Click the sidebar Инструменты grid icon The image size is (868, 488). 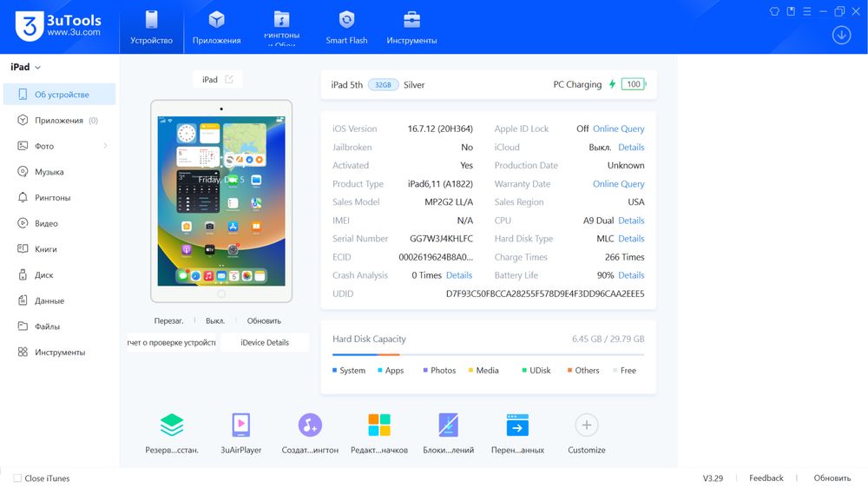pos(23,352)
